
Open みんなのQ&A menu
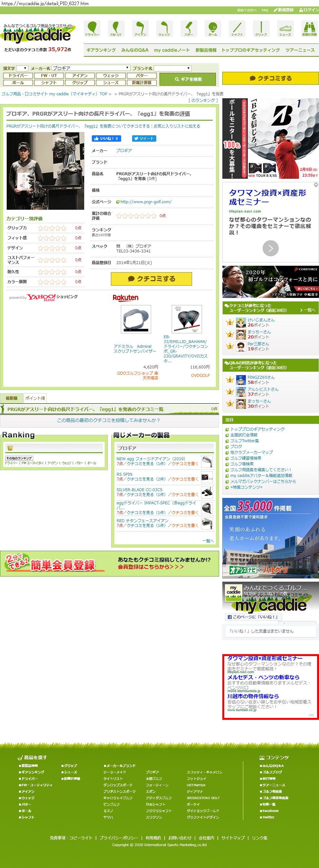tap(135, 50)
